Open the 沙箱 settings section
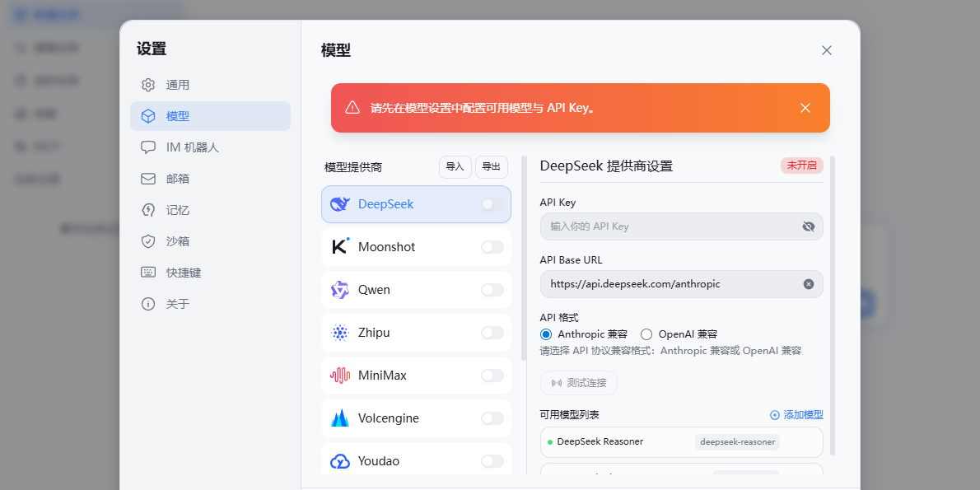The image size is (980, 490). [178, 241]
